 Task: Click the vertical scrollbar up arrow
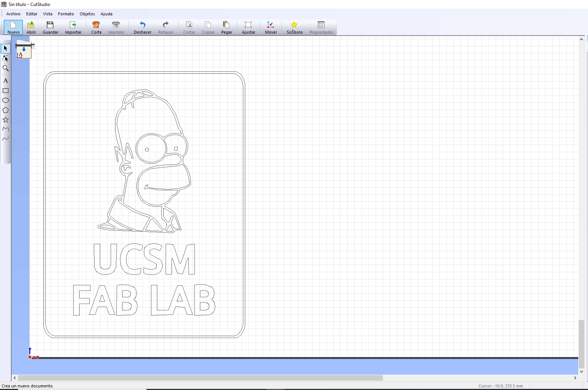coord(581,39)
